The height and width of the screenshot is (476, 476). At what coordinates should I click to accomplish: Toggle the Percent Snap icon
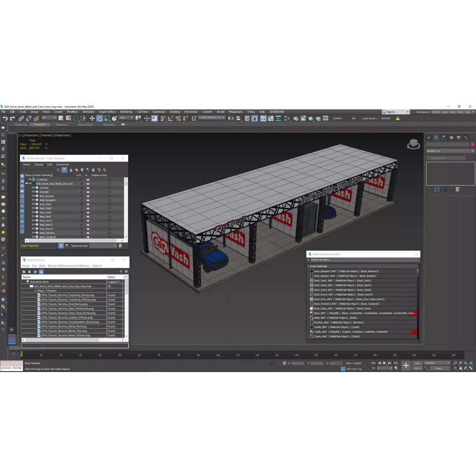coord(178,119)
